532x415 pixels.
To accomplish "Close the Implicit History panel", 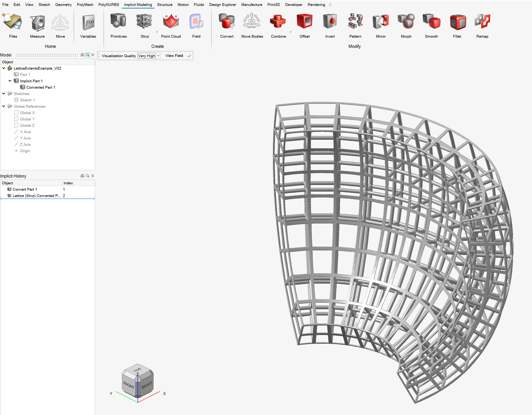I will pyautogui.click(x=93, y=176).
